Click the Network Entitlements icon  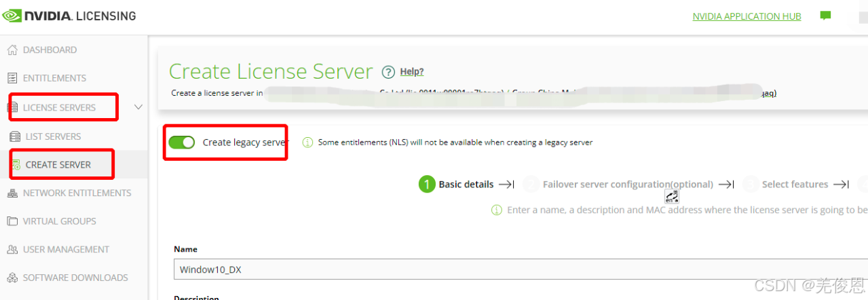pyautogui.click(x=12, y=193)
